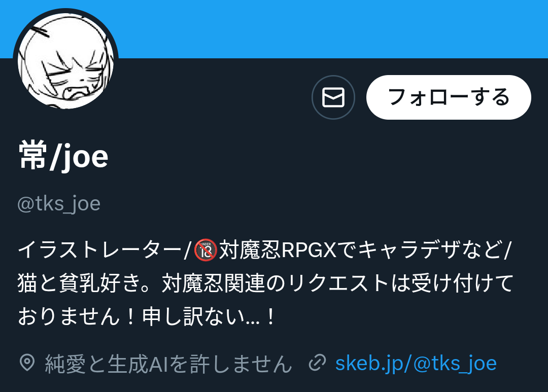Select the display name 常/joe
Viewport: 548px width, 392px height.
tap(63, 156)
